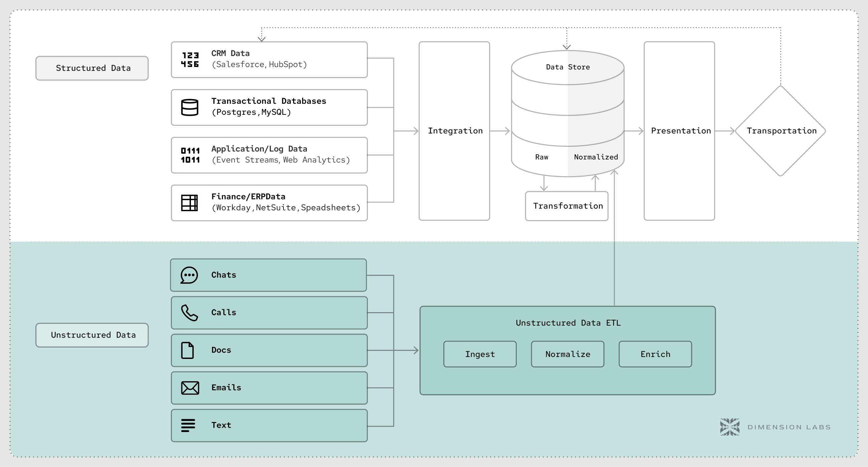
Task: Click the envelope Emails icon
Action: (190, 388)
